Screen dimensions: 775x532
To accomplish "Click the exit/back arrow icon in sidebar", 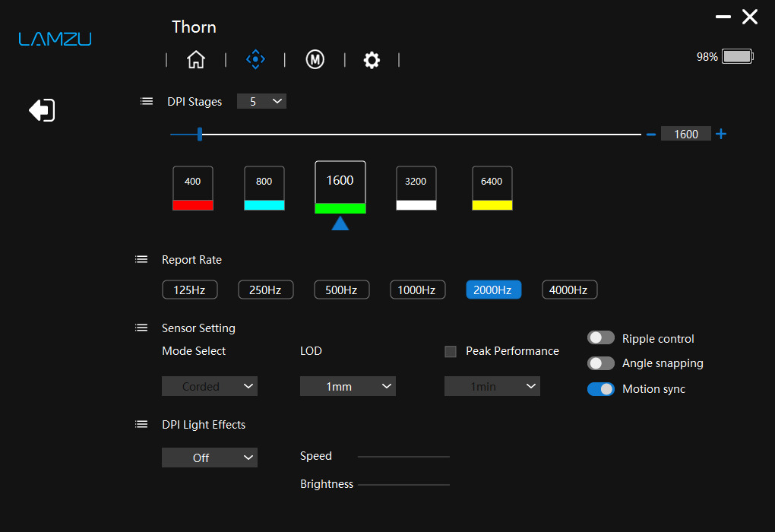I will (x=42, y=109).
